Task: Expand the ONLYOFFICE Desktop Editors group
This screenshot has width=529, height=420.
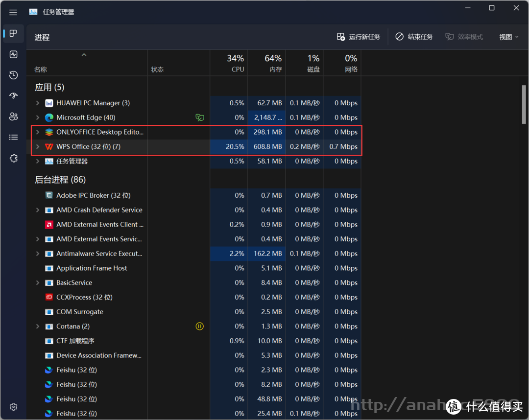Action: pyautogui.click(x=37, y=132)
